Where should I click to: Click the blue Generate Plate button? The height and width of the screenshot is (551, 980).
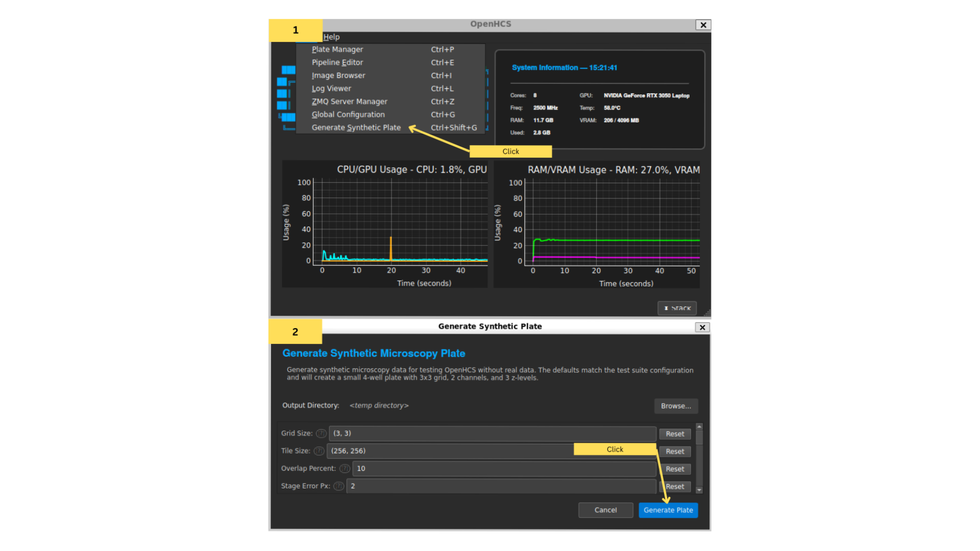tap(668, 510)
